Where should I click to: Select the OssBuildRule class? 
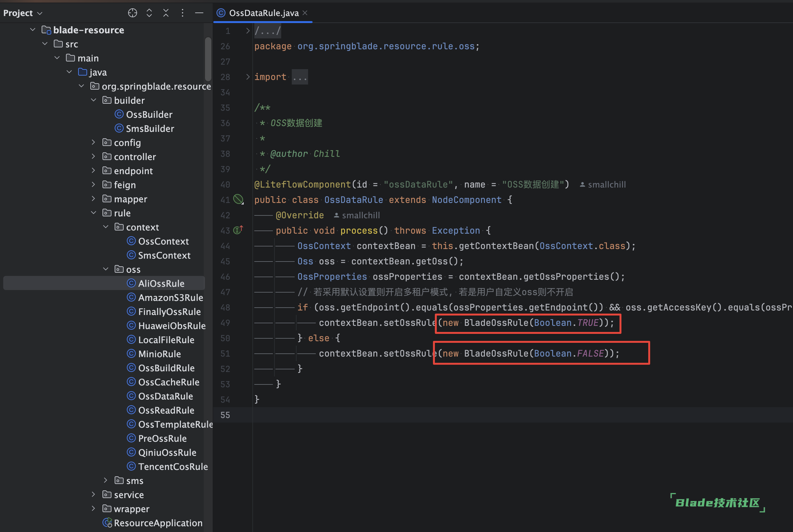click(166, 368)
